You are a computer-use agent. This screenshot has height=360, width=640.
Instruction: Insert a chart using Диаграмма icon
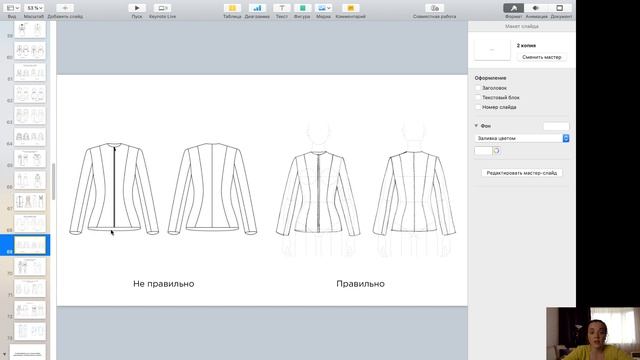click(257, 8)
